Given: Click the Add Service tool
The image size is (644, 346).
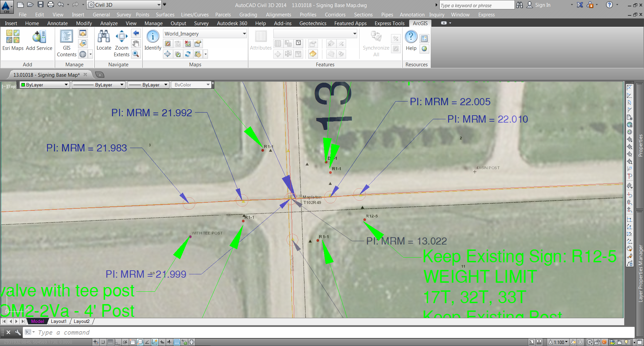Looking at the screenshot, I should point(39,40).
